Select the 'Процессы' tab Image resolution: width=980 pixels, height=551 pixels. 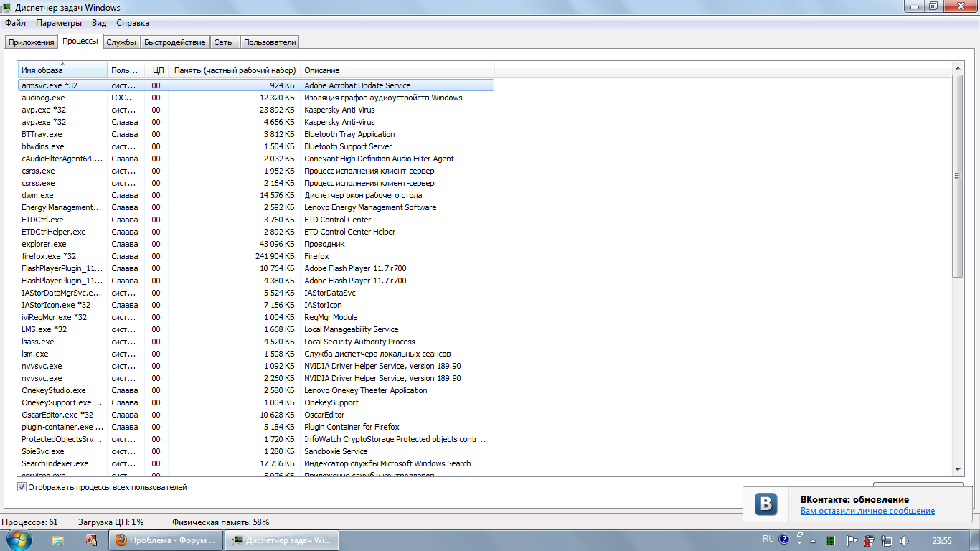coord(80,41)
